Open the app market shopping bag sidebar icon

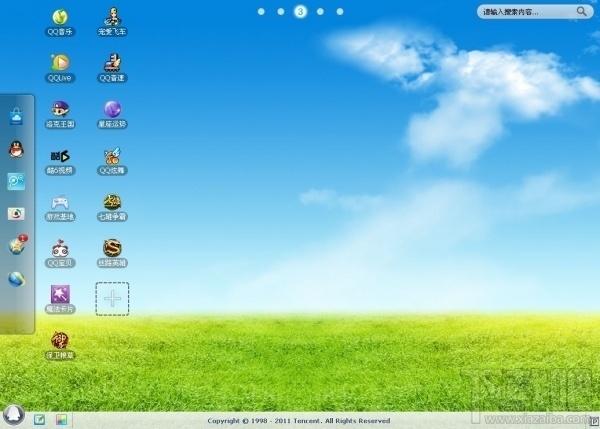click(16, 116)
